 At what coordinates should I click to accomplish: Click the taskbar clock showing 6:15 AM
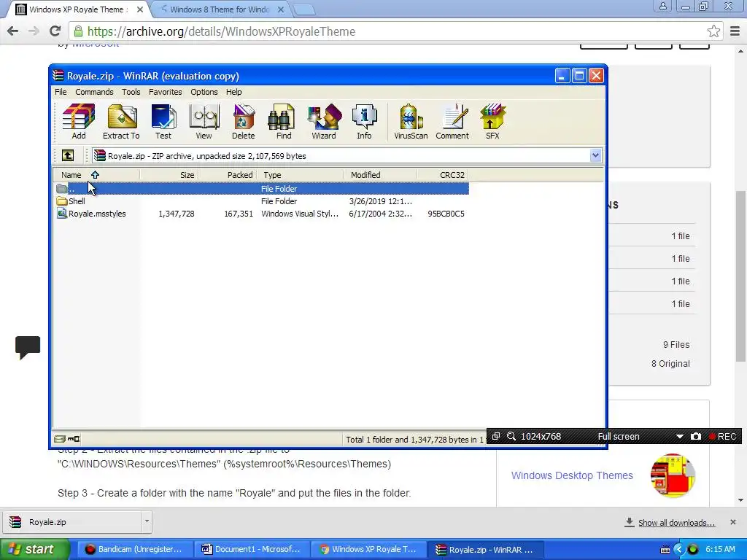720,549
